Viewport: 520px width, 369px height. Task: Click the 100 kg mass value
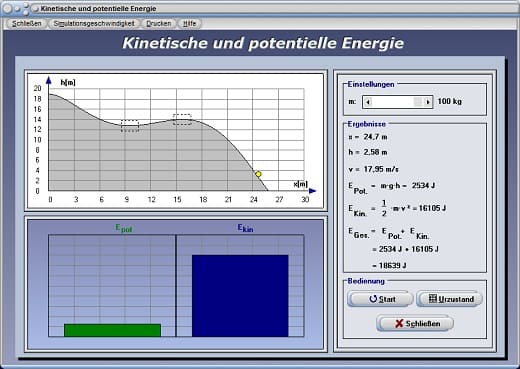pos(449,101)
